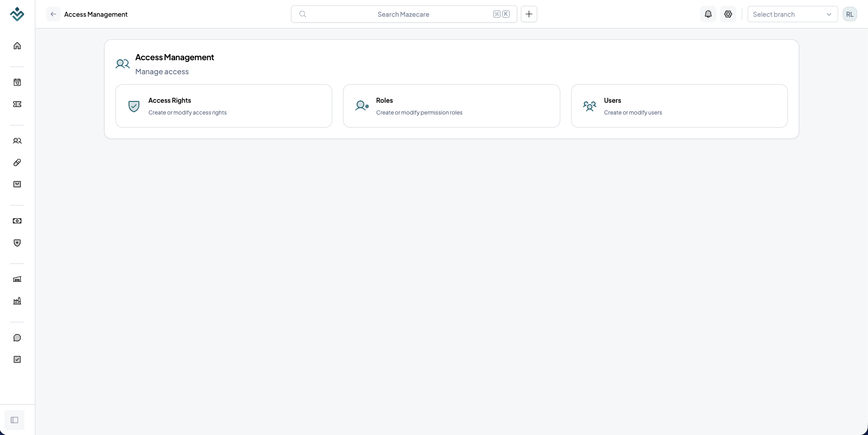Open the tasks checkbox sidebar icon
This screenshot has height=435, width=868.
tap(17, 359)
